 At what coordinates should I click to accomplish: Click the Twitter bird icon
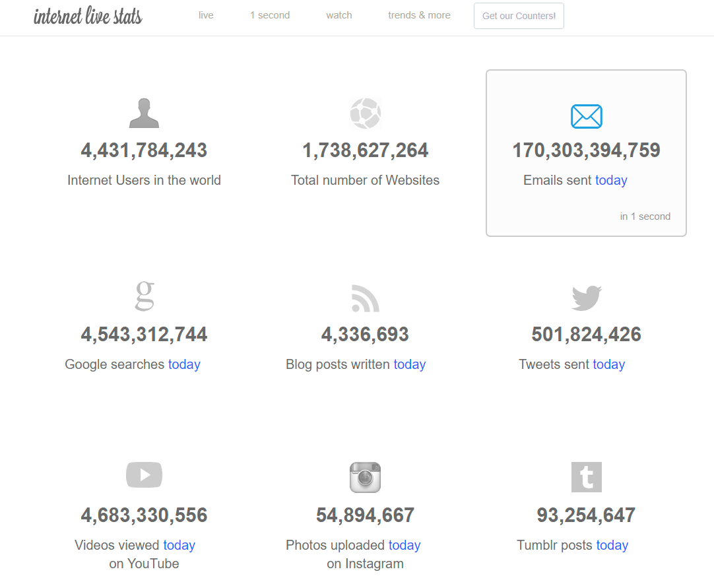pos(587,298)
